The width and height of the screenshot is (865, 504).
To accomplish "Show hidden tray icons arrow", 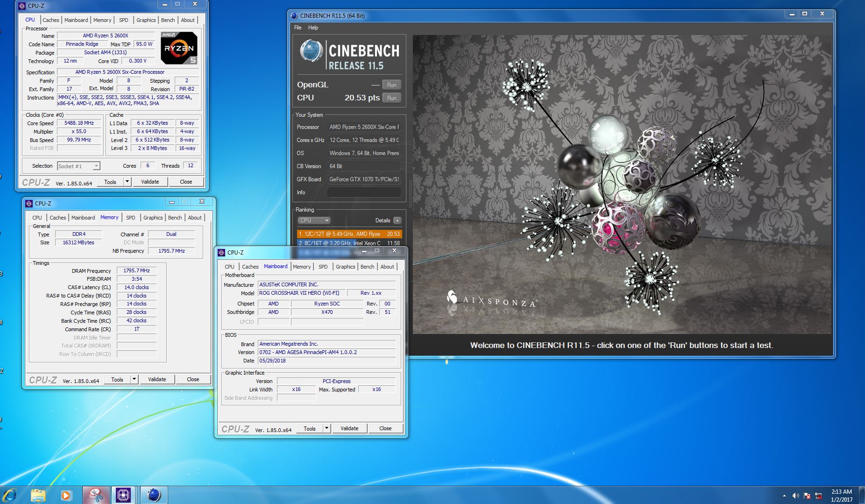I will coord(784,496).
